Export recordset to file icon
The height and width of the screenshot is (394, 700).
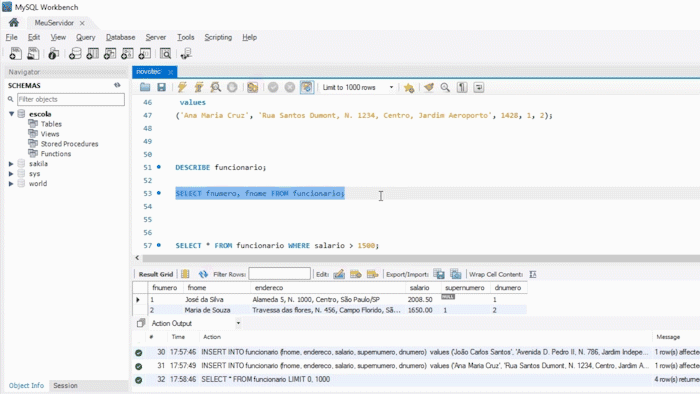coord(439,274)
